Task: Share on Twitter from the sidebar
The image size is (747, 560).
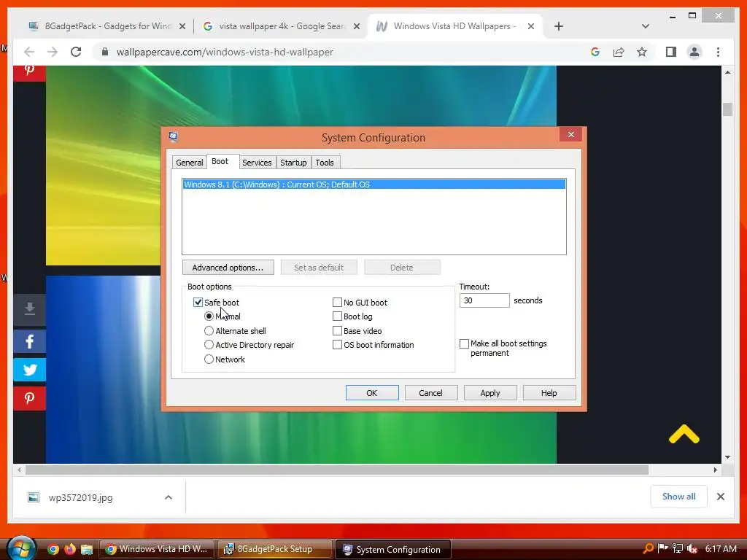Action: tap(29, 370)
